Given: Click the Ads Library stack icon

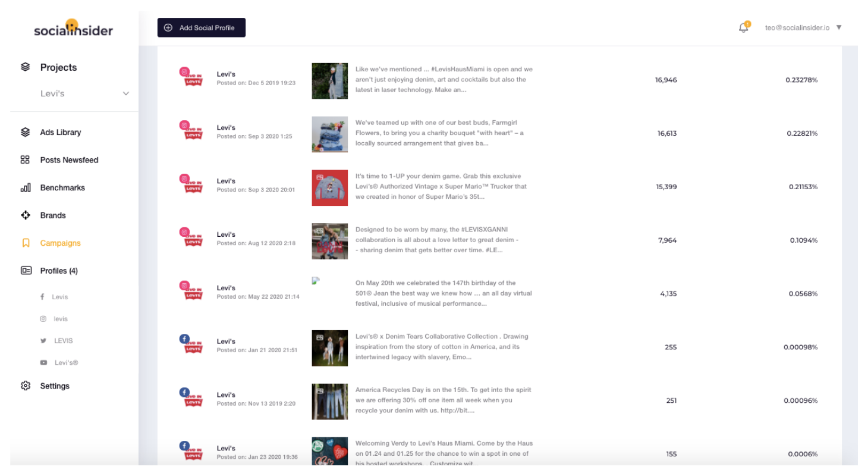Looking at the screenshot, I should click(x=25, y=132).
